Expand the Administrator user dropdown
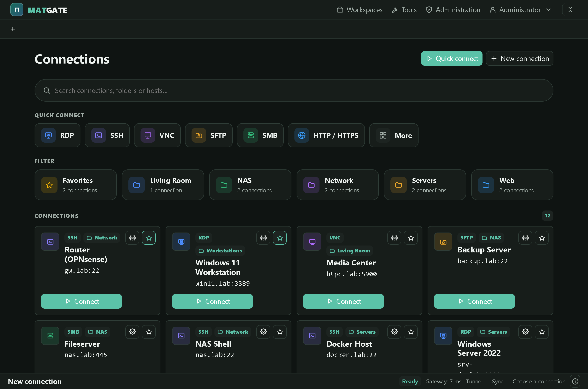Viewport: 588px width, 389px height. (x=520, y=10)
